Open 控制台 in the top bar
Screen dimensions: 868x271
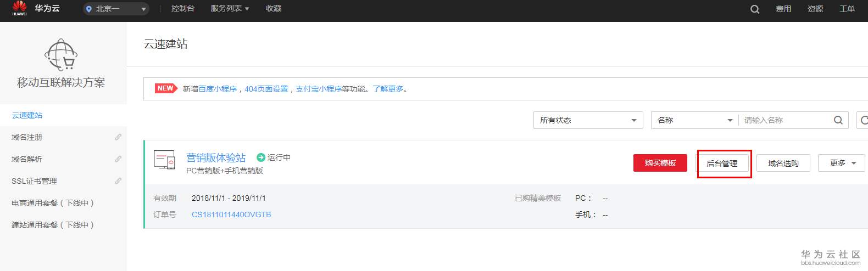[x=183, y=9]
